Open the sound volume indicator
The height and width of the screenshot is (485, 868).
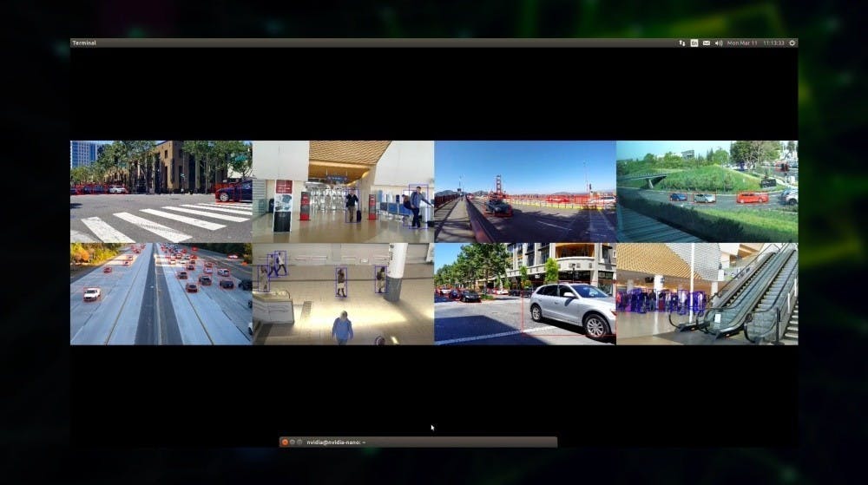[x=719, y=43]
